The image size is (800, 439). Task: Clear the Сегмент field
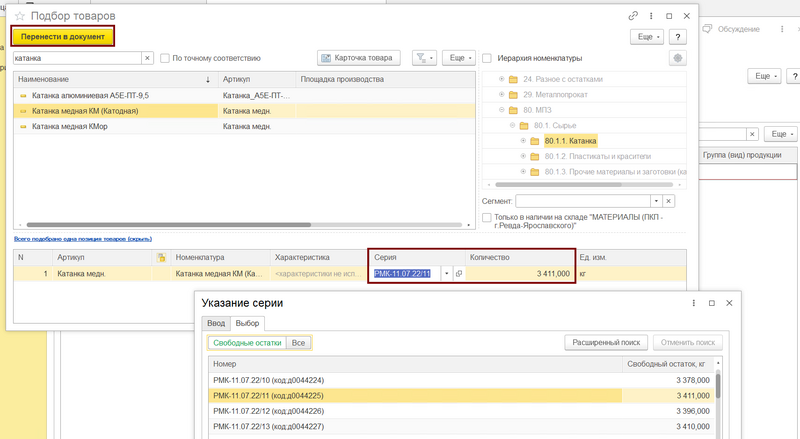668,201
